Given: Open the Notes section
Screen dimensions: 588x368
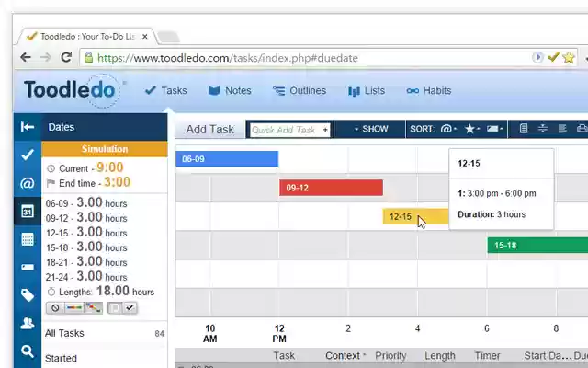Looking at the screenshot, I should pyautogui.click(x=230, y=90).
